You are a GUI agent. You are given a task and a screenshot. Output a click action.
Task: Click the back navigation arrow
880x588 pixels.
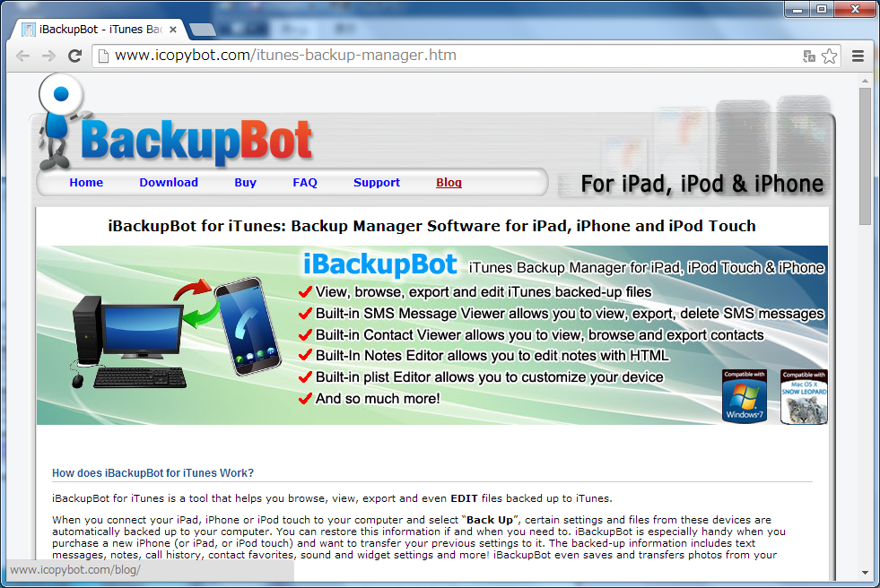point(22,56)
